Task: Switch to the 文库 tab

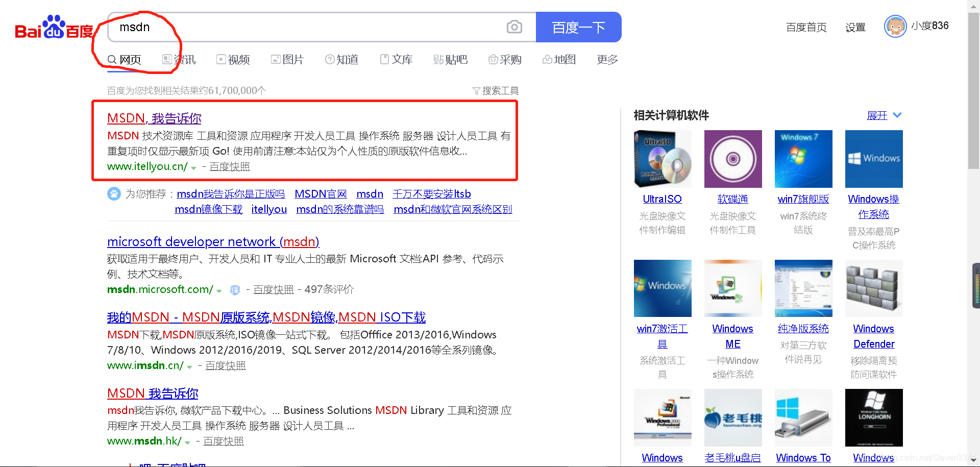Action: click(x=397, y=60)
